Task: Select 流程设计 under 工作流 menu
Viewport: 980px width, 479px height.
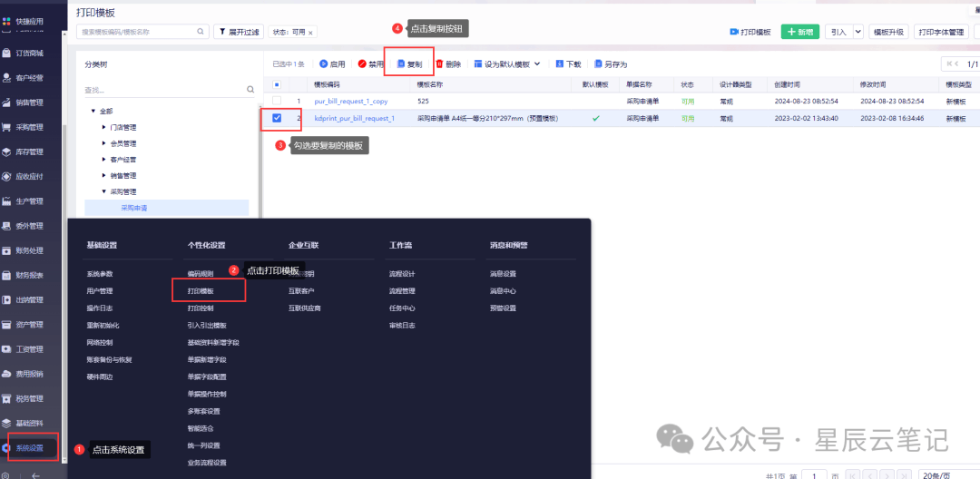Action: tap(402, 274)
